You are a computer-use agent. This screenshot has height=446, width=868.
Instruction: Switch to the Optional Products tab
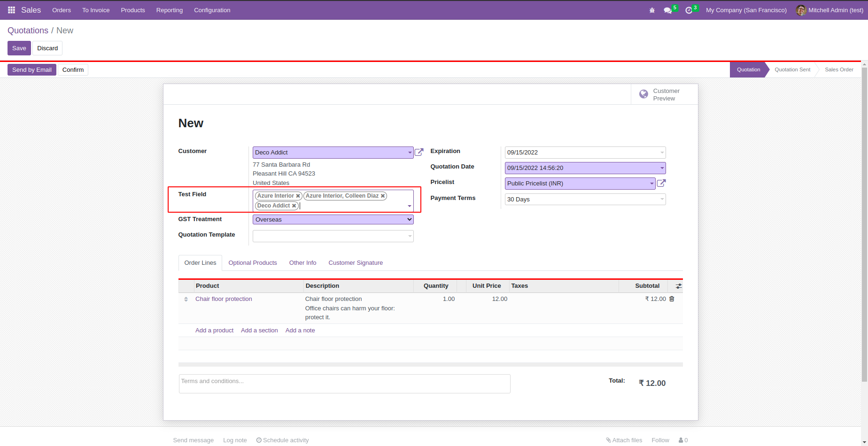coord(253,263)
